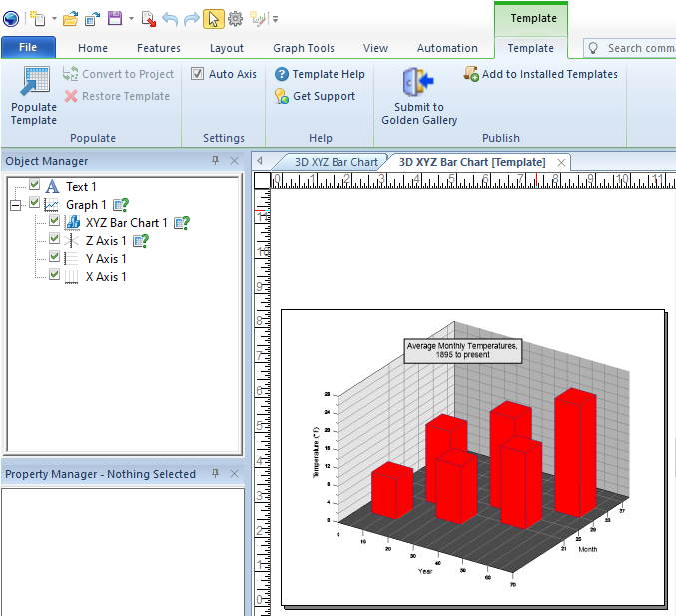Open the options gear icon
Screen dimensions: 676x616
236,18
